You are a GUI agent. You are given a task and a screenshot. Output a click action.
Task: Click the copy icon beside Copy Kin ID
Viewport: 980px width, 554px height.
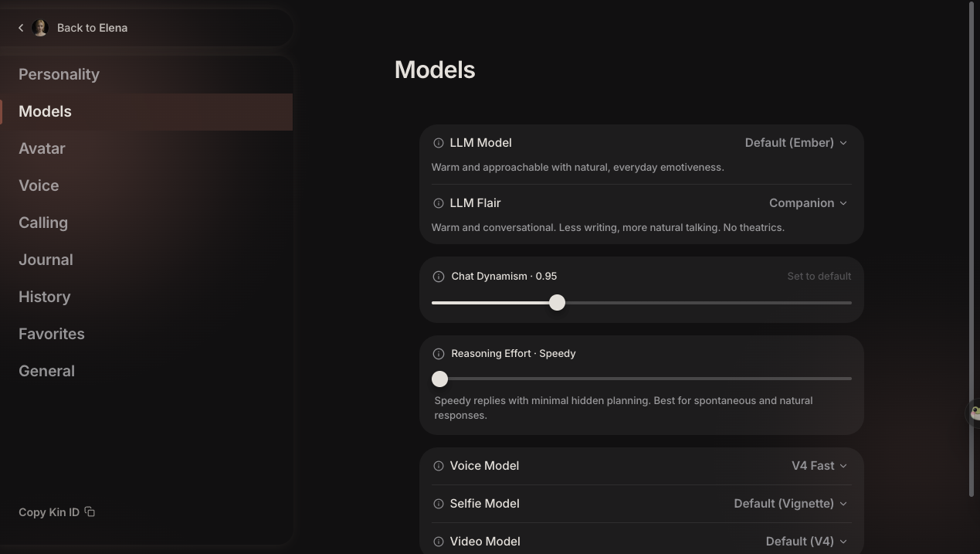[90, 512]
